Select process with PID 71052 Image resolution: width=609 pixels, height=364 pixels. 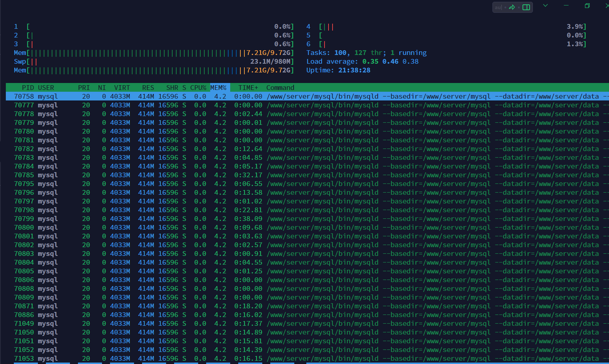(x=307, y=350)
